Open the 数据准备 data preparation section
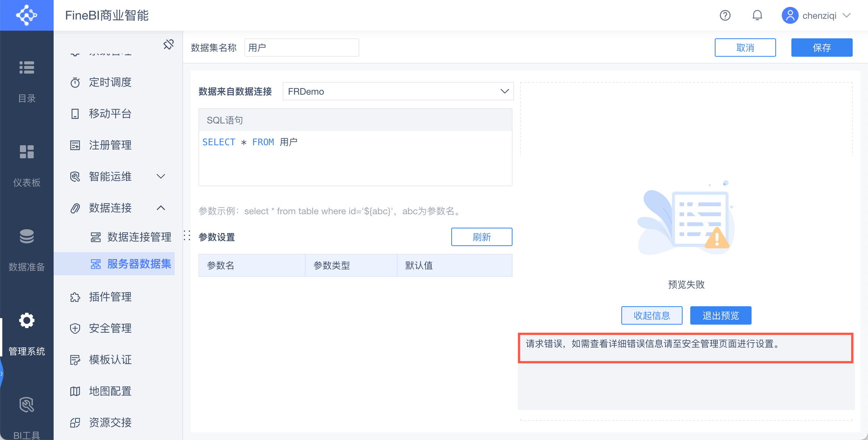 click(x=27, y=249)
